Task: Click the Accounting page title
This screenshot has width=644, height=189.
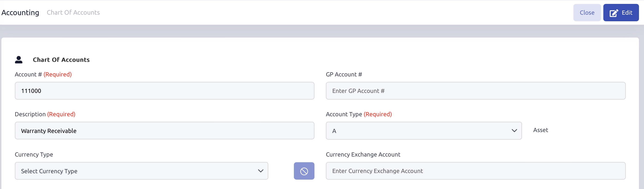Action: coord(20,13)
